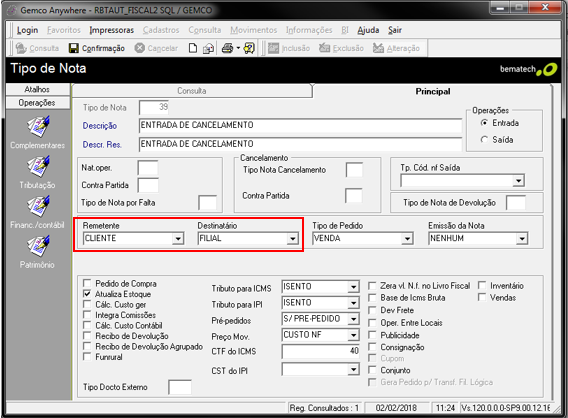
Task: Select the Entrada radio button
Action: pyautogui.click(x=484, y=123)
